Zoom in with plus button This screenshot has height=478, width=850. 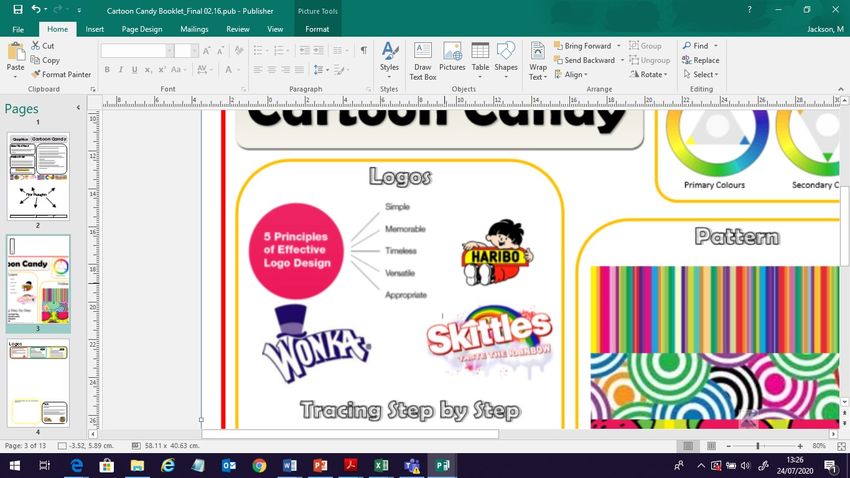point(800,445)
